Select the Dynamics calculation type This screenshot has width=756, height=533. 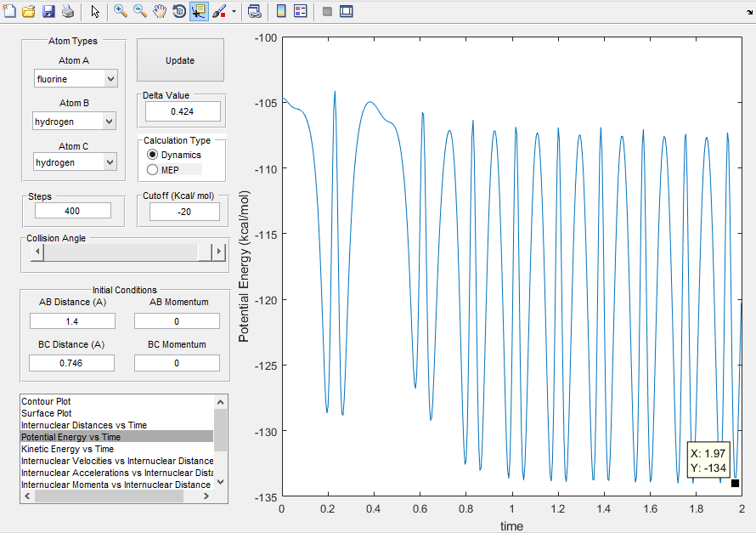(x=153, y=155)
